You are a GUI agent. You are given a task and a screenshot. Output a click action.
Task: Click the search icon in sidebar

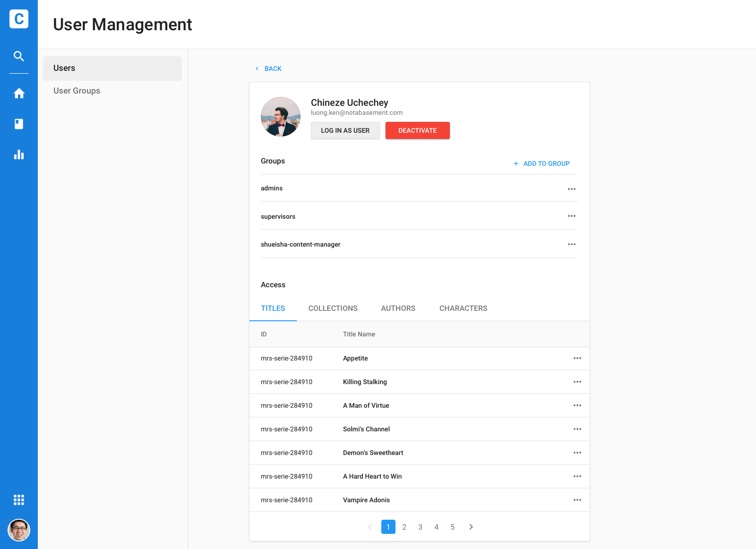[x=19, y=56]
